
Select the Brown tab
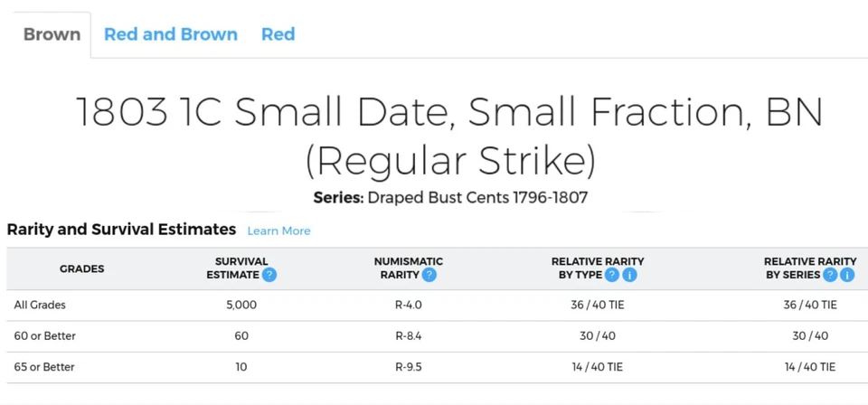52,34
